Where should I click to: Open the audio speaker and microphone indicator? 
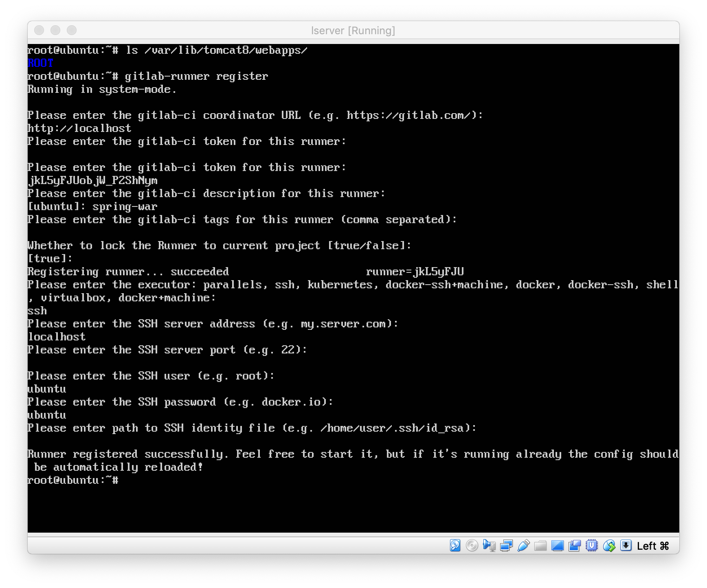[489, 545]
